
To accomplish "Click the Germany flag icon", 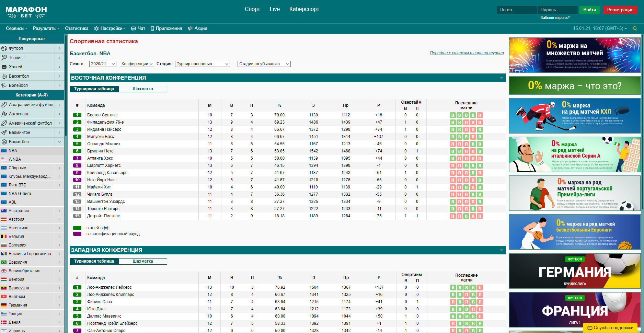I will [4, 305].
